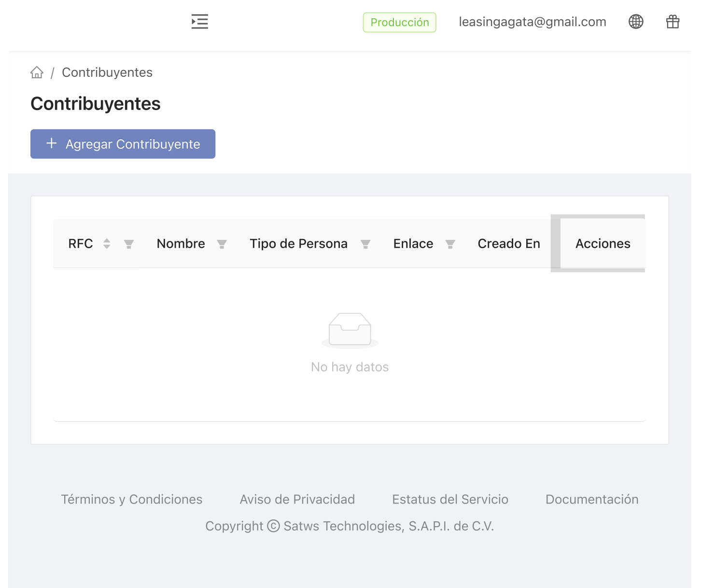Visit the Estatus del Servicio link
This screenshot has height=588, width=701.
450,499
